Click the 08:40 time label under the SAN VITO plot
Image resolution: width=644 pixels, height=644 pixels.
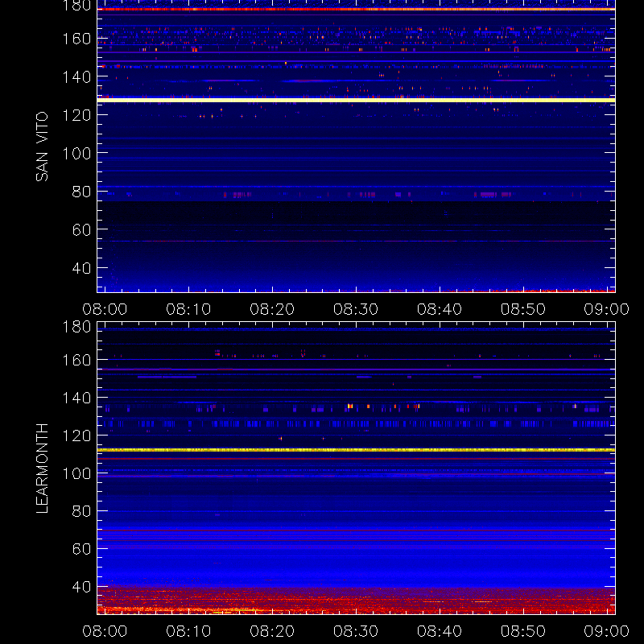tap(440, 309)
